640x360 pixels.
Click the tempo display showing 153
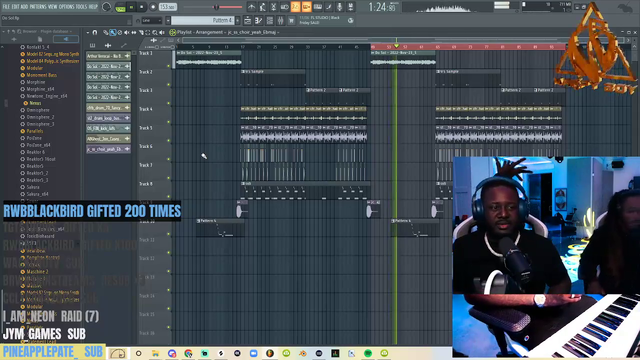tap(167, 7)
